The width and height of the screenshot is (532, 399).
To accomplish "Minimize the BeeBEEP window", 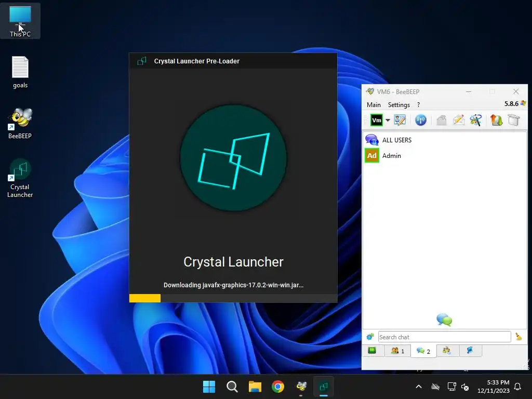I will 469,91.
